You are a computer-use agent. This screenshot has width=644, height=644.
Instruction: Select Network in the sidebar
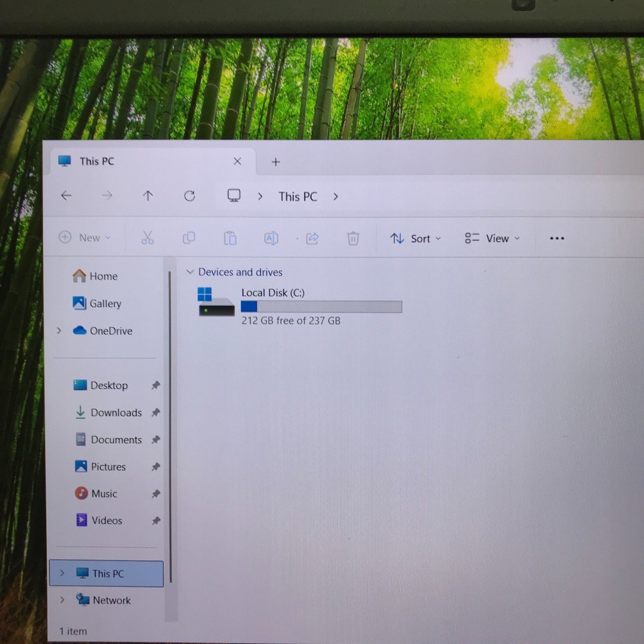(x=103, y=600)
